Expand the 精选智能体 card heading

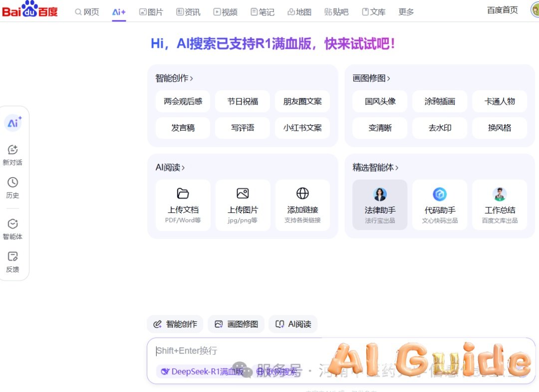coord(375,168)
